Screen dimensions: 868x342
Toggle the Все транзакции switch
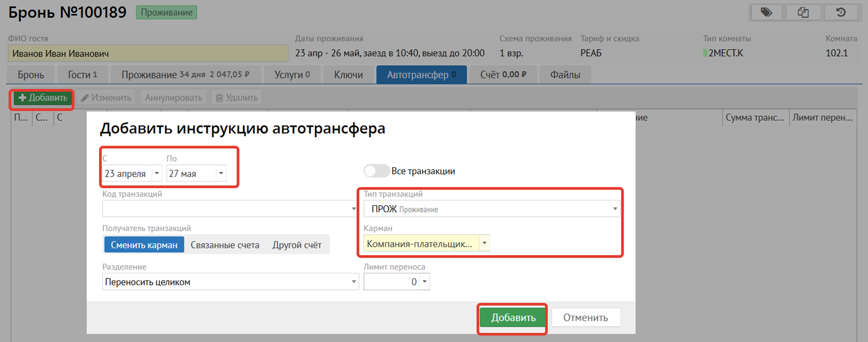376,171
